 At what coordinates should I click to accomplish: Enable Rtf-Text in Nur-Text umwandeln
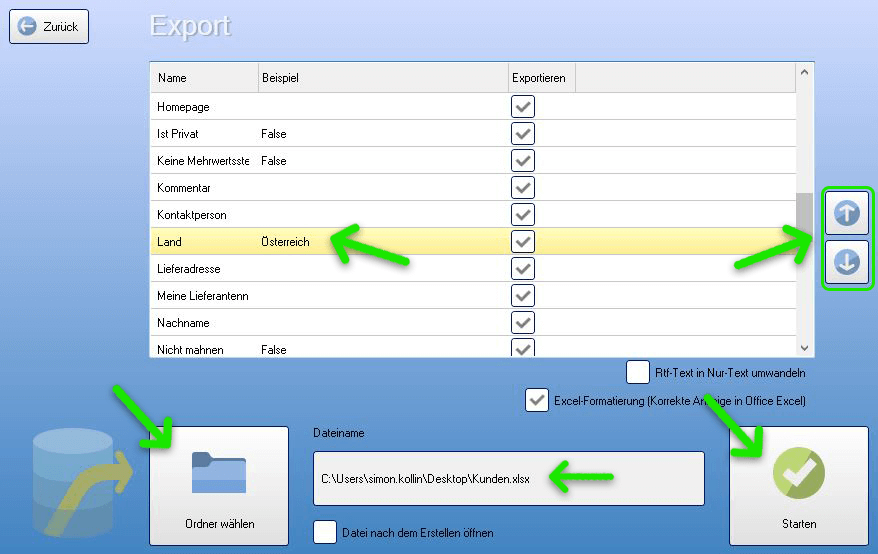pos(638,373)
